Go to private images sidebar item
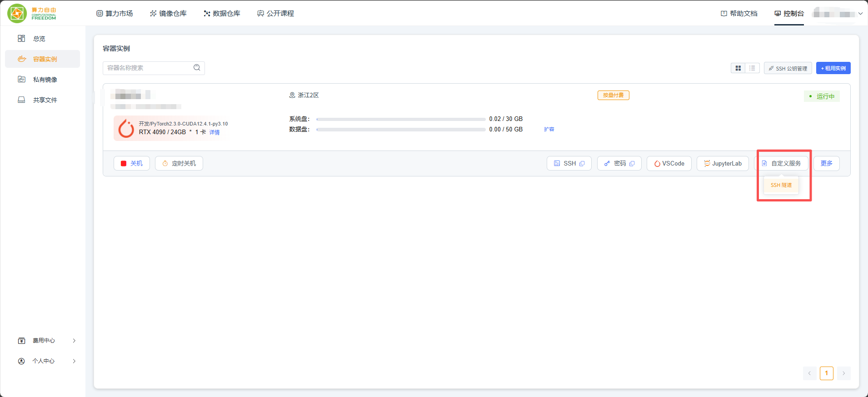Viewport: 868px width, 397px height. point(45,80)
